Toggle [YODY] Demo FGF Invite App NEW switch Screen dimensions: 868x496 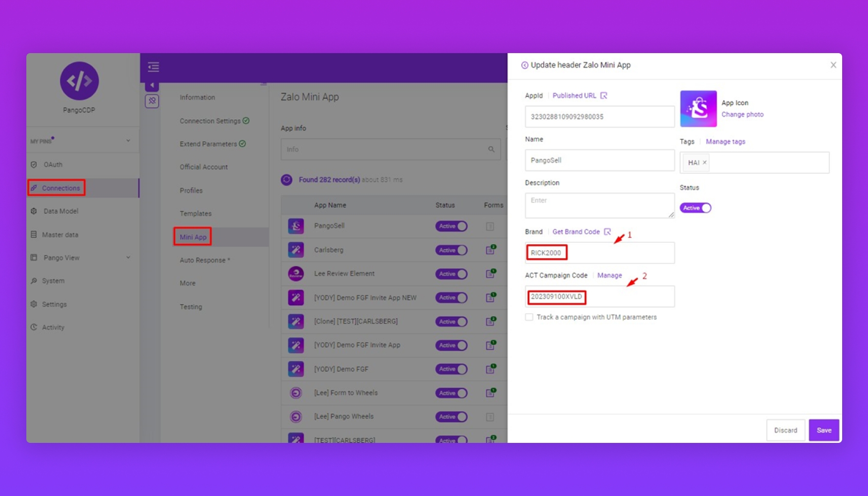[451, 298]
